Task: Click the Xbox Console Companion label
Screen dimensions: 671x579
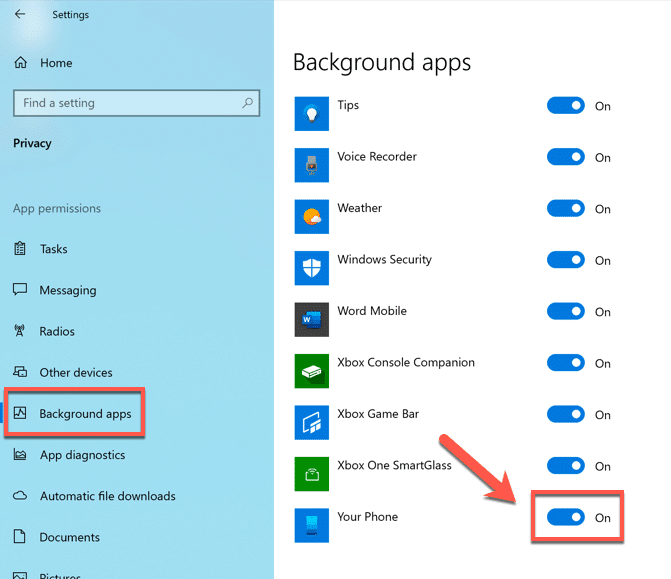Action: [406, 362]
